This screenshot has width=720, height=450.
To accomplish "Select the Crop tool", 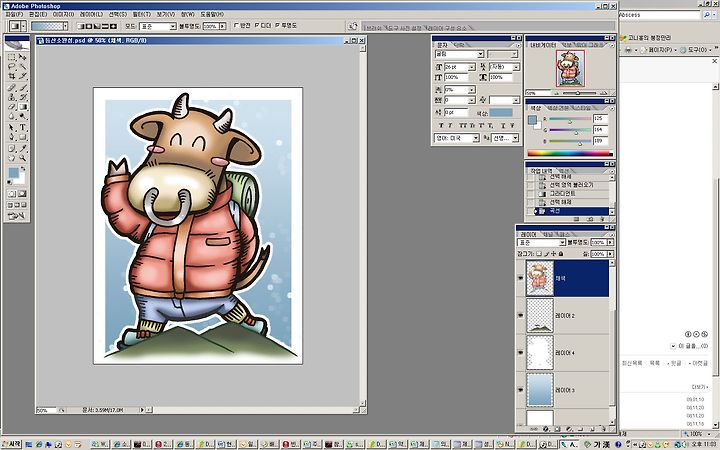I will (x=11, y=76).
